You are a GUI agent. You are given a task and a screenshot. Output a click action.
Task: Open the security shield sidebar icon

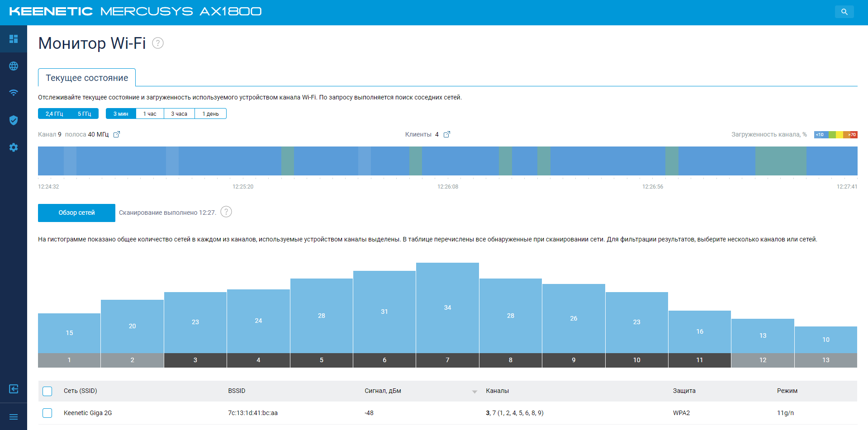14,120
